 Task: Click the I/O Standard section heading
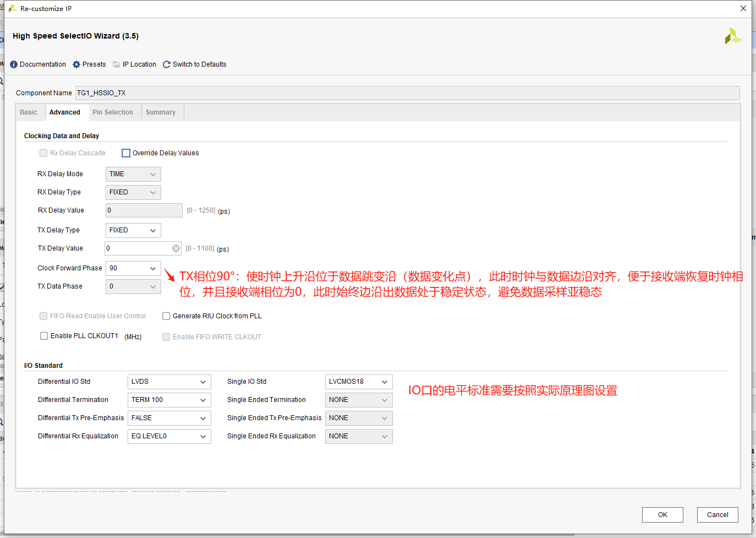[43, 366]
